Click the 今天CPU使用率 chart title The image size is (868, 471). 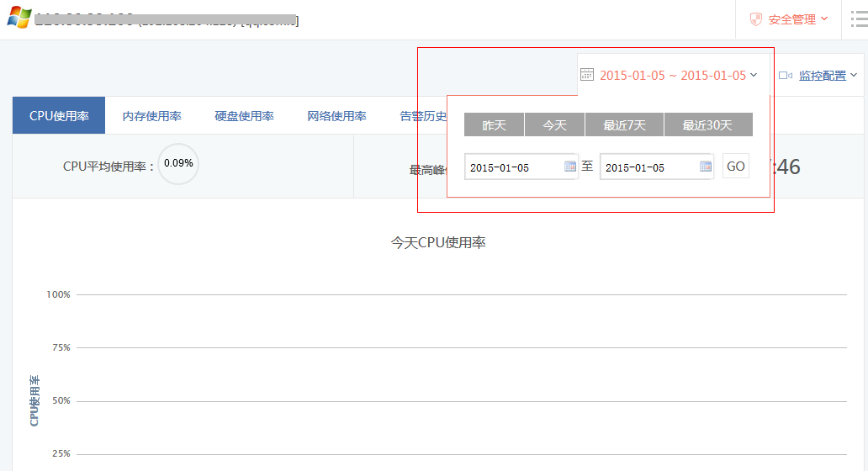tap(438, 242)
